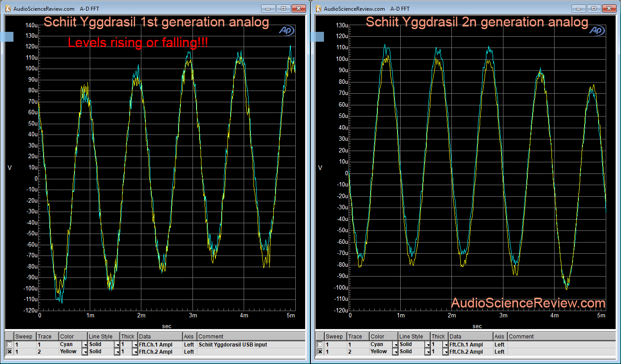Click V axis label on 1st generation graph
This screenshot has width=621, height=364.
click(9, 168)
